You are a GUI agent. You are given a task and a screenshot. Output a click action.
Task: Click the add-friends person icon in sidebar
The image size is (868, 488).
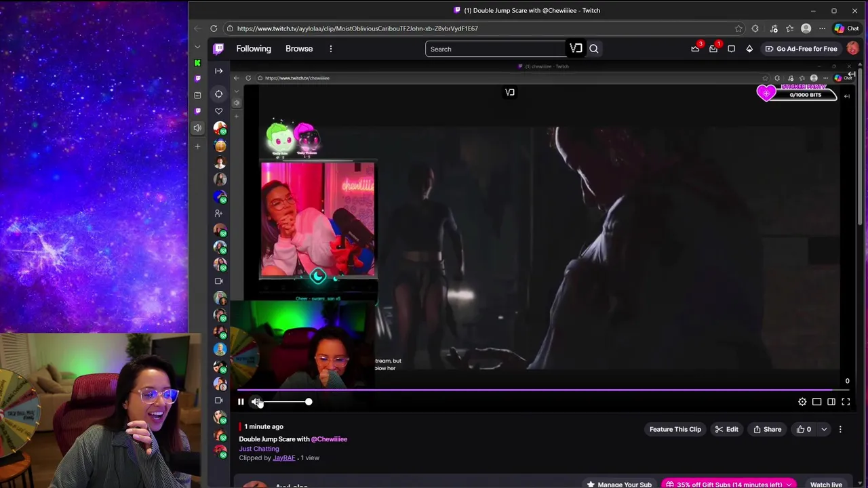[218, 213]
